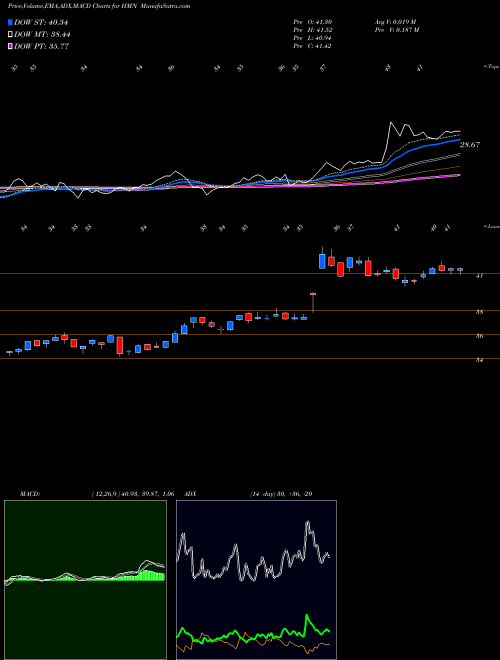Click the tallest blue gap-up candlestick
500x660 pixels.
coord(322,260)
